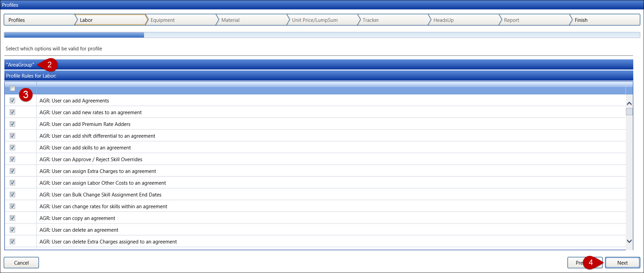Jump to the HeadsUp step
The image size is (644, 273).
[x=443, y=20]
